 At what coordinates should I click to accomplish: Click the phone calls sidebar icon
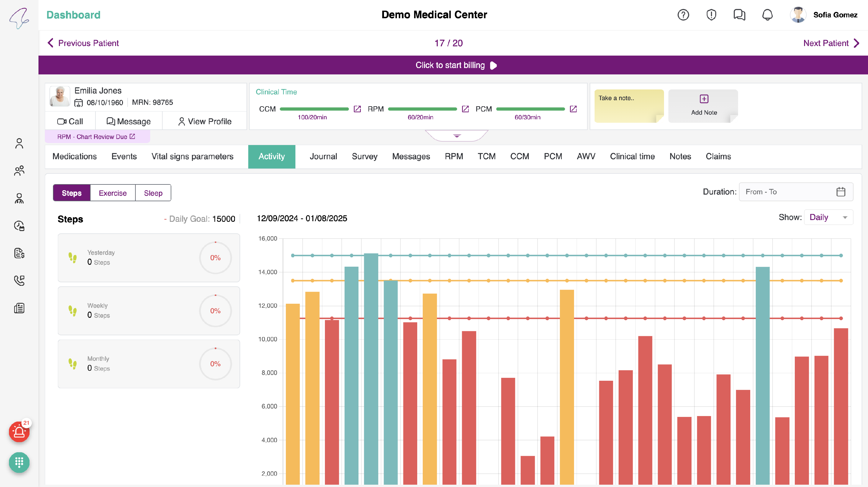coord(19,280)
